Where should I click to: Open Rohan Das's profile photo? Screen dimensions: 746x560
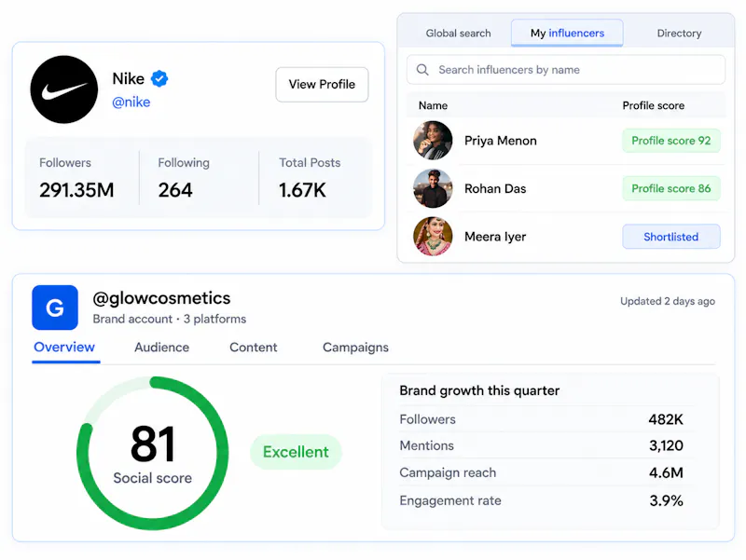(x=433, y=188)
